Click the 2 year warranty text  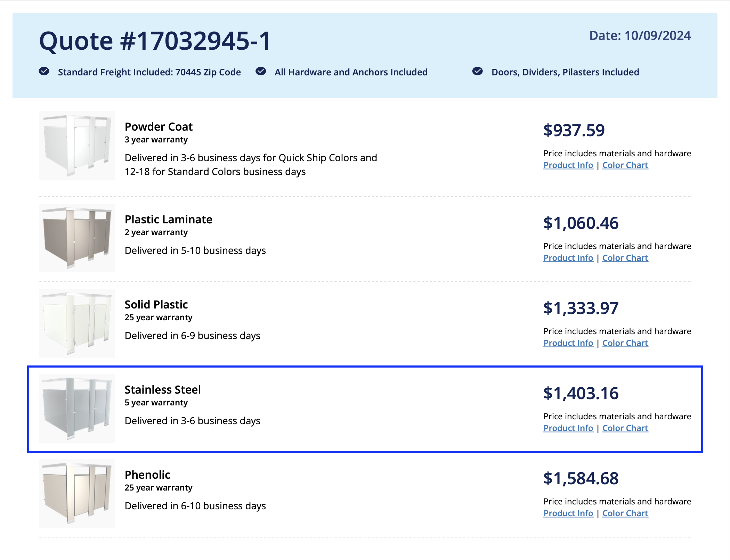(156, 232)
